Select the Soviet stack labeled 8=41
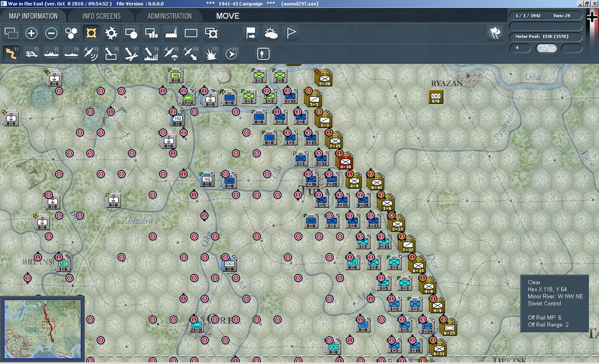Image resolution: width=599 pixels, height=364 pixels. tap(376, 182)
